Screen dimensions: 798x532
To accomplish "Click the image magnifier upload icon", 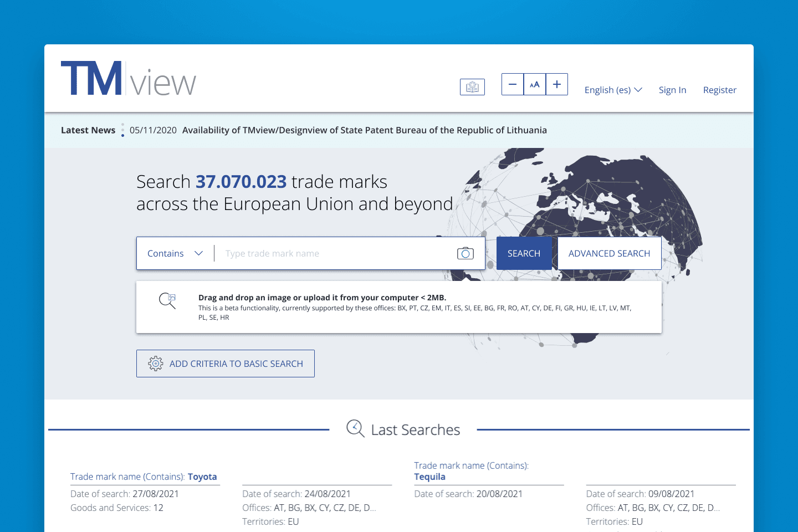I will point(167,301).
